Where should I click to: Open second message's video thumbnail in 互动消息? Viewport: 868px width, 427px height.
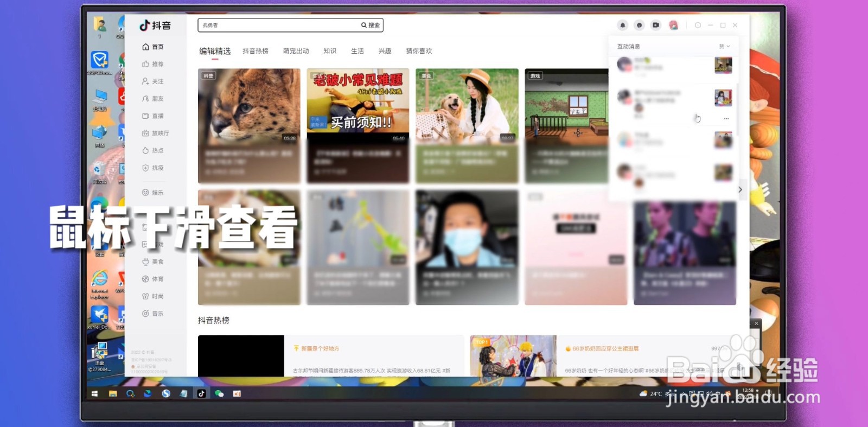click(x=723, y=98)
